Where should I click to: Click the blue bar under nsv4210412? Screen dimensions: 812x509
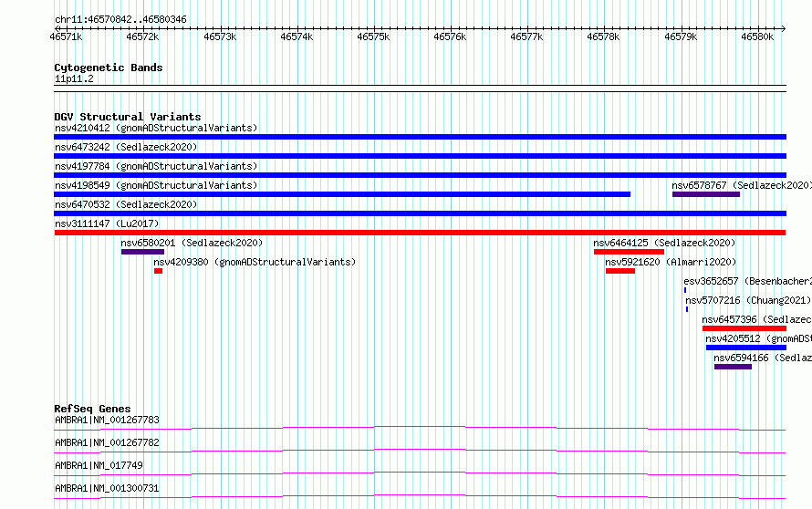tap(420, 137)
